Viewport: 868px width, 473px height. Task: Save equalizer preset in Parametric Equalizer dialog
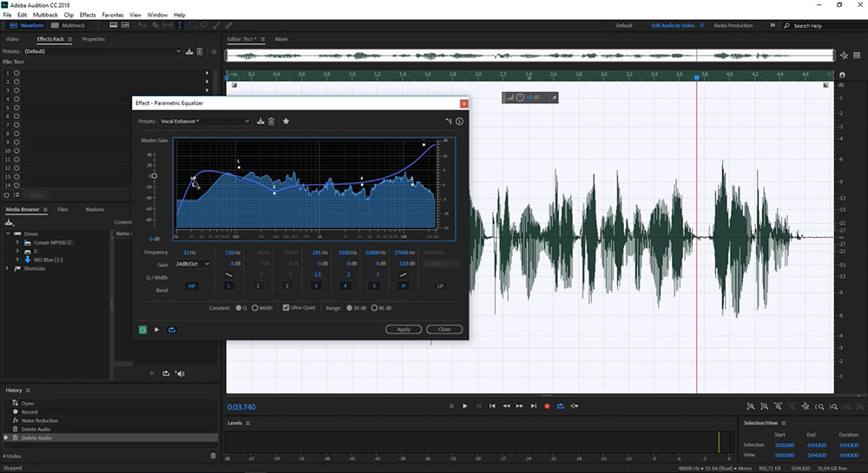click(x=260, y=122)
